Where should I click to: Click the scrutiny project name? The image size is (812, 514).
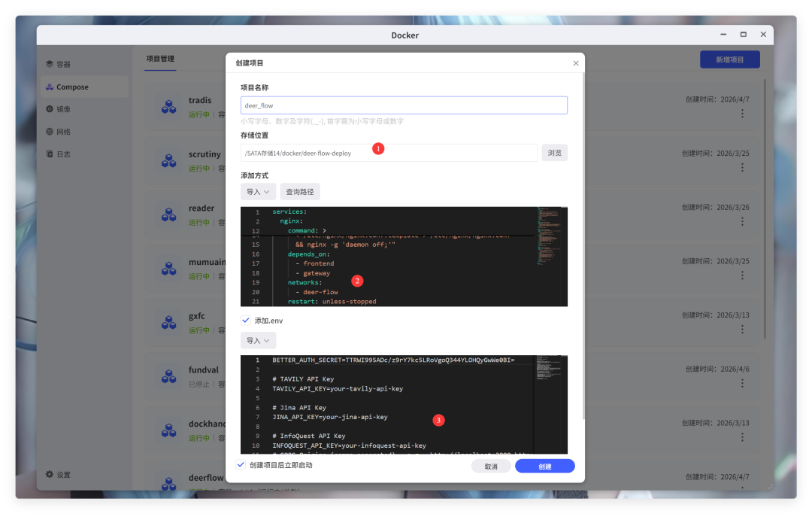point(205,154)
